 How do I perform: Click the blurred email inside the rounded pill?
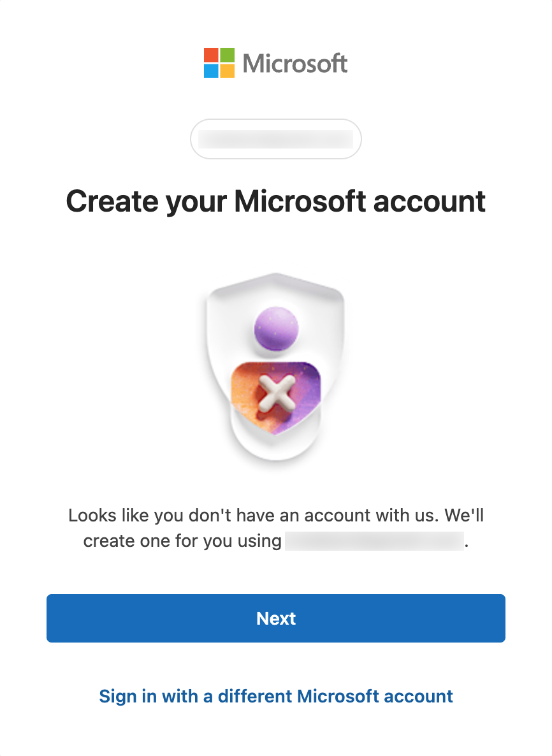tap(275, 139)
